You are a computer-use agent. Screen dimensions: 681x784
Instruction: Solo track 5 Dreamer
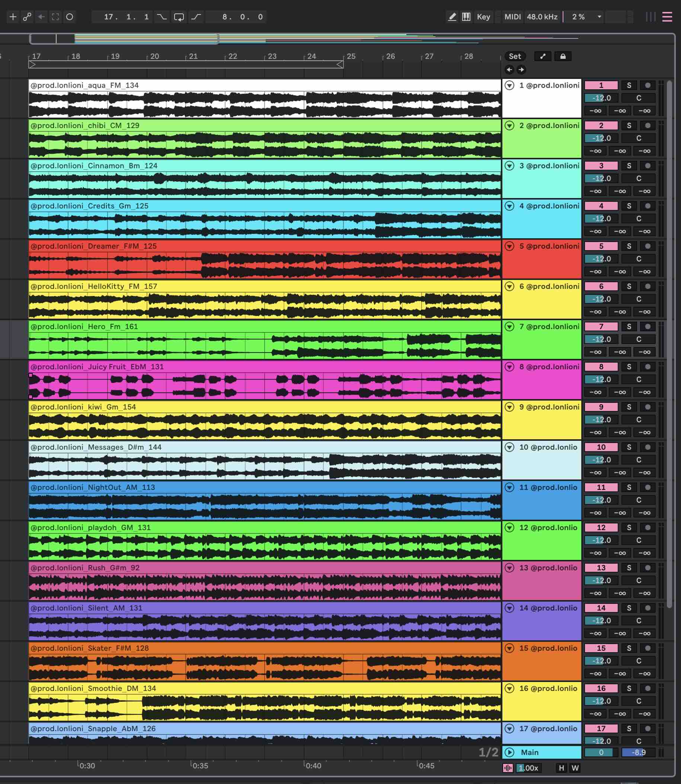tap(629, 246)
